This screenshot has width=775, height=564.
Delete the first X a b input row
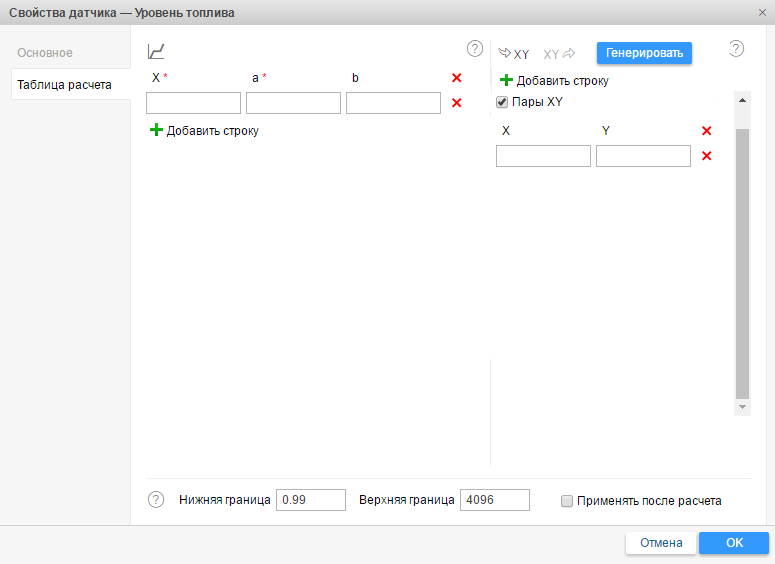(x=456, y=103)
